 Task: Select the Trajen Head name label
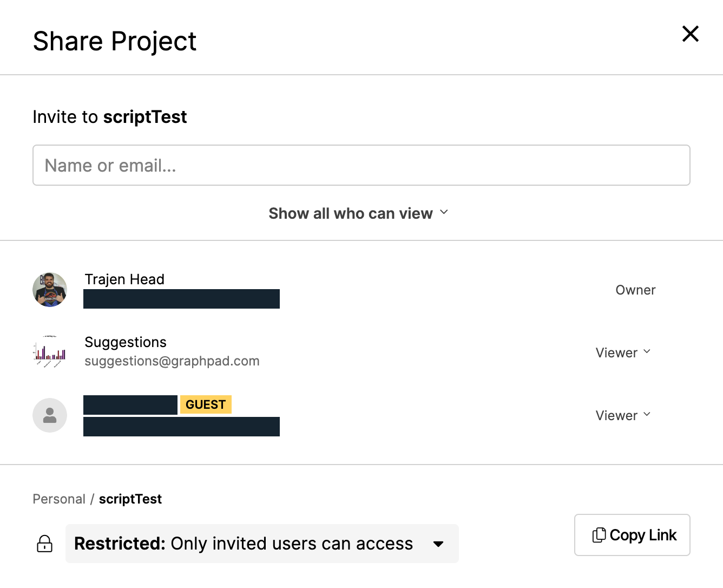point(124,279)
